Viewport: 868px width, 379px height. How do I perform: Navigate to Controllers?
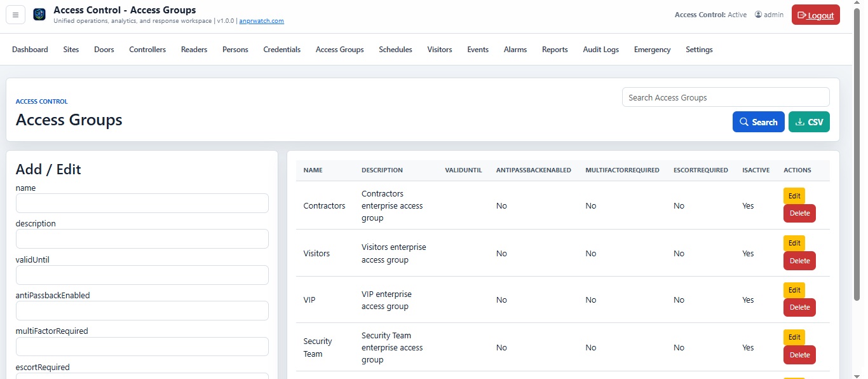tap(147, 50)
